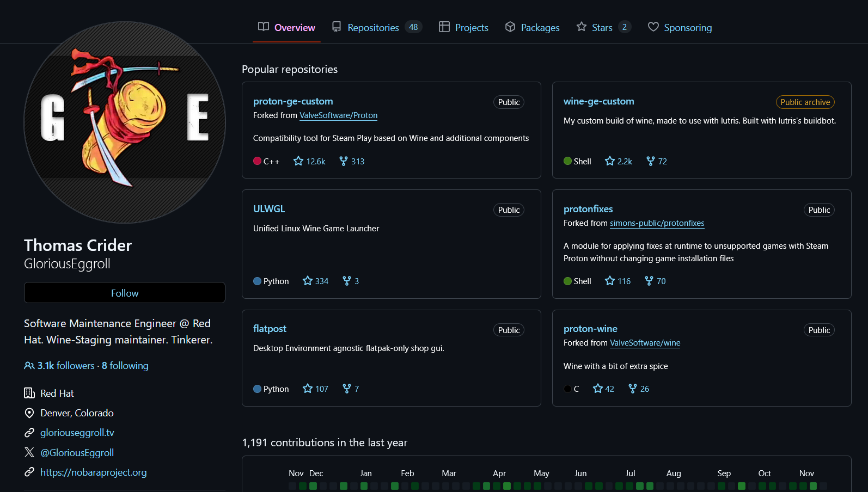Click the fork icon on flatpost
The width and height of the screenshot is (868, 492).
pyautogui.click(x=347, y=389)
